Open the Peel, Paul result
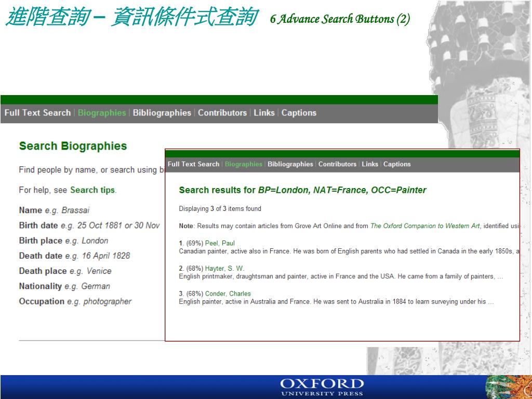Image resolution: width=532 pixels, height=399 pixels. (220, 243)
